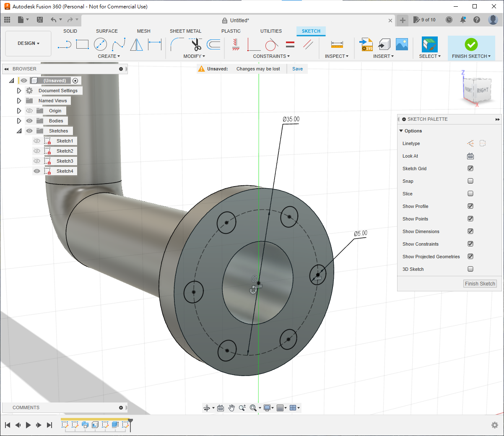Click the Sketch Dimension tool
Screen dimensions: 504x436
coord(155,44)
